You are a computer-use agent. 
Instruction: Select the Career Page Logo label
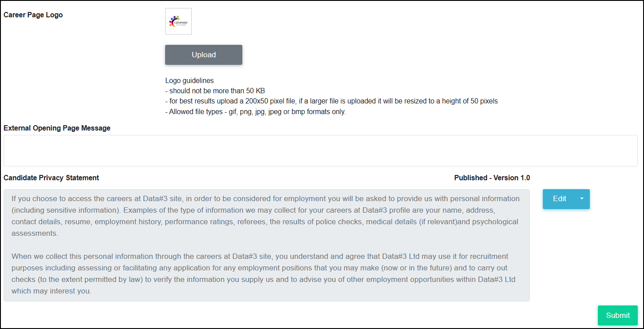pyautogui.click(x=33, y=15)
